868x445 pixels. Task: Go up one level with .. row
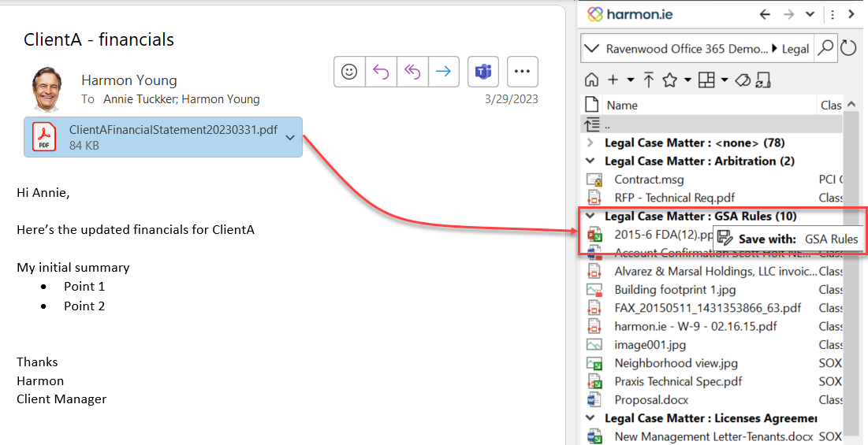coord(711,124)
